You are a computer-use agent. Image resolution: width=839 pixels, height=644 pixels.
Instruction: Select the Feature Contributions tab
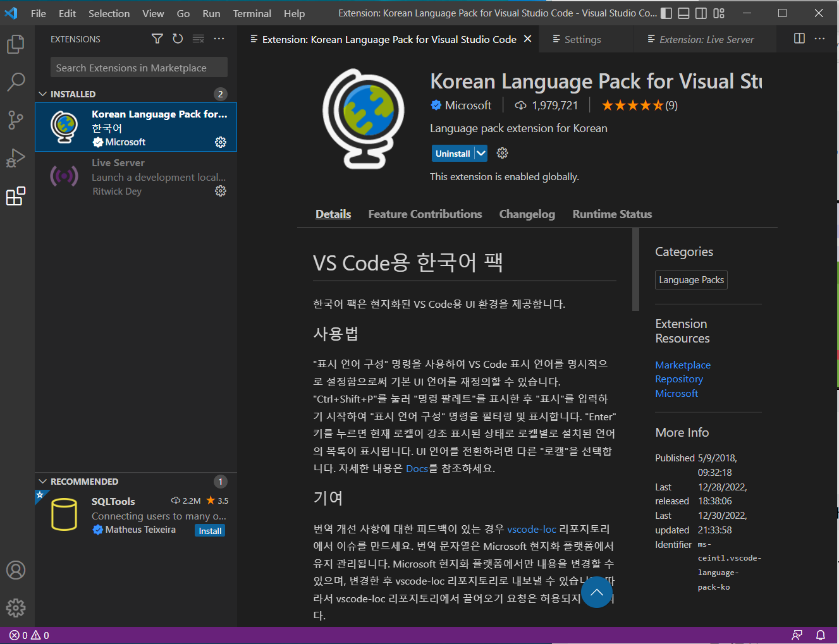point(425,214)
